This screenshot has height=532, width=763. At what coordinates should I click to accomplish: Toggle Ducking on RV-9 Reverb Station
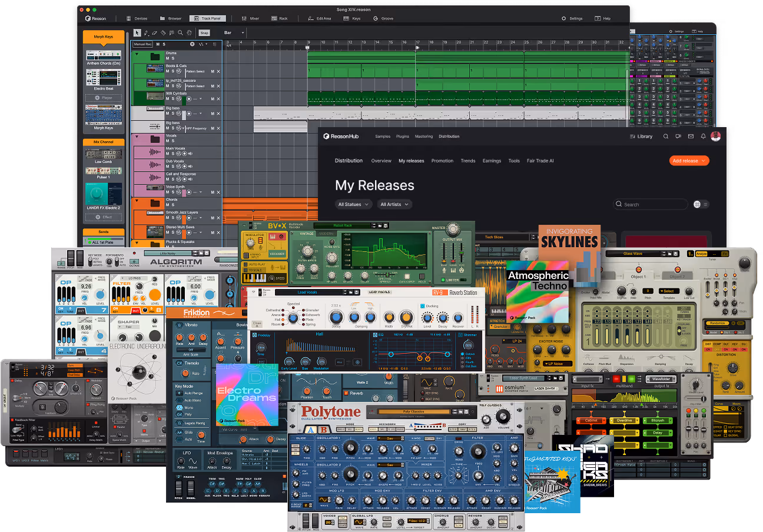point(422,306)
